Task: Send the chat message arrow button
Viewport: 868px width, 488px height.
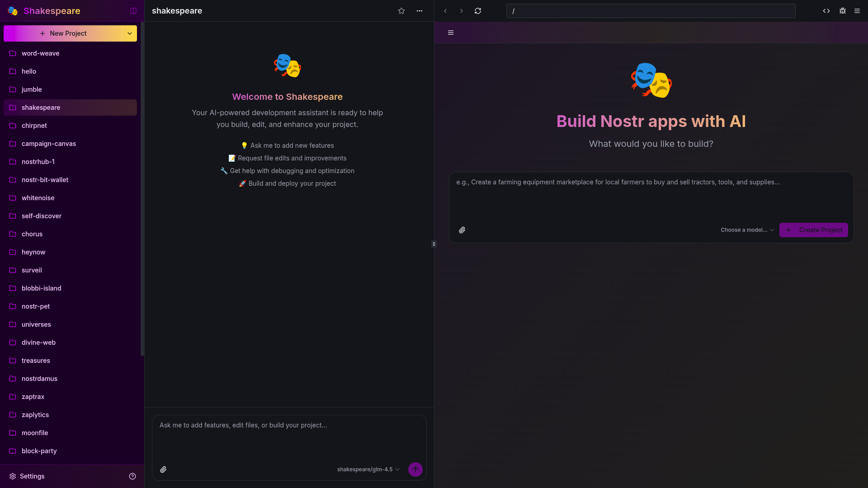Action: click(x=415, y=469)
